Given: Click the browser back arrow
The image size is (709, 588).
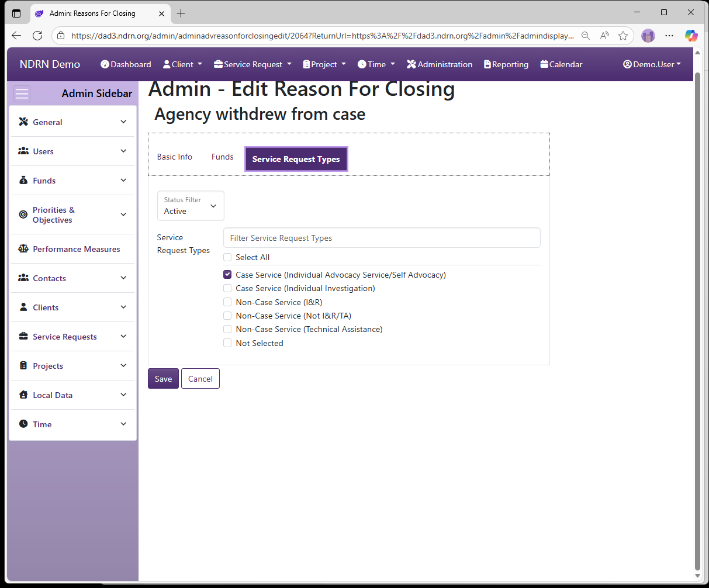Looking at the screenshot, I should 16,36.
